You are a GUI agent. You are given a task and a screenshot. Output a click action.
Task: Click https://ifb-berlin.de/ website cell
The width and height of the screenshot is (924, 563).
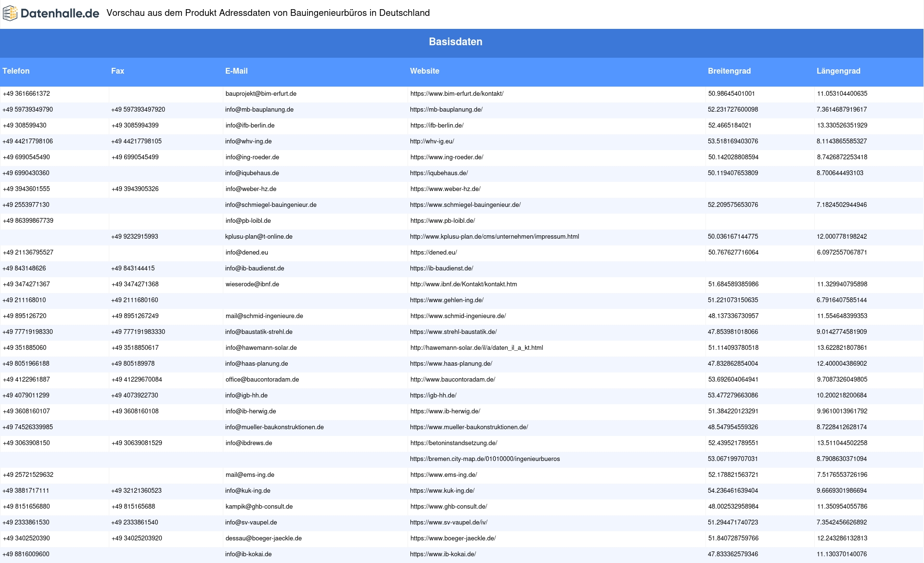point(437,126)
